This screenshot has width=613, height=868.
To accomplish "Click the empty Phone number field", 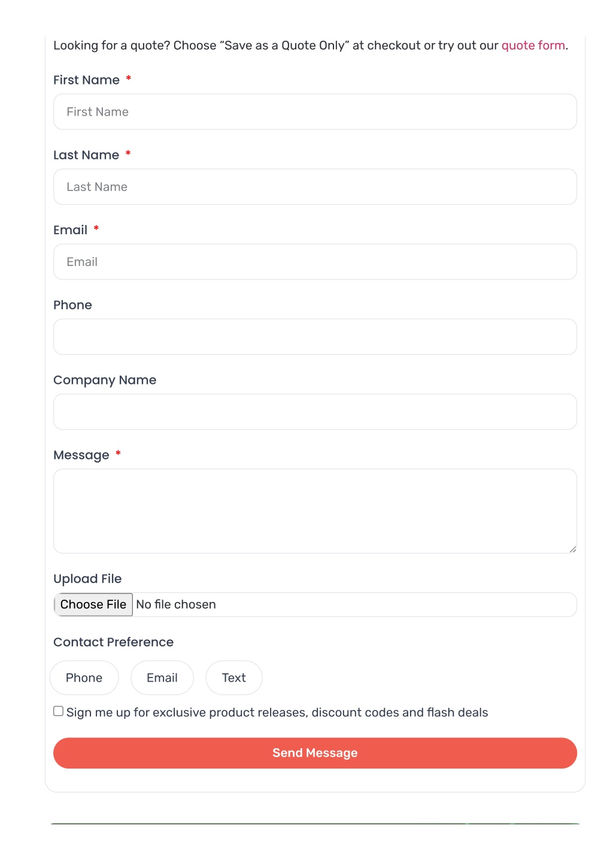I will click(x=315, y=337).
